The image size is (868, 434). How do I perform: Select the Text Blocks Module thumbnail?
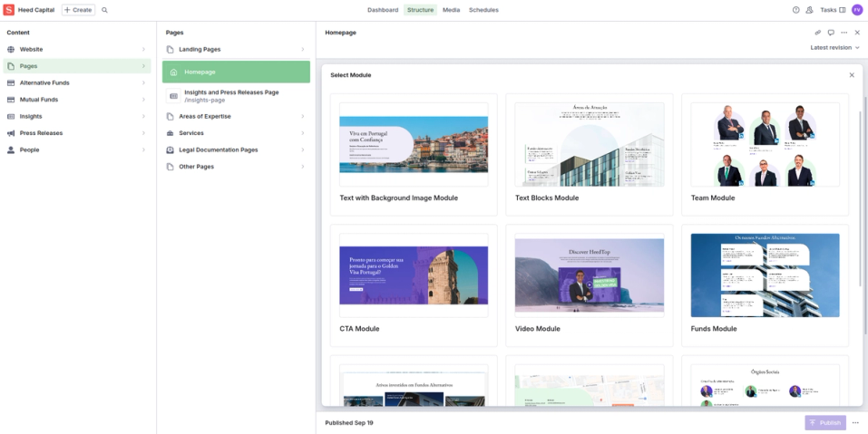tap(589, 144)
